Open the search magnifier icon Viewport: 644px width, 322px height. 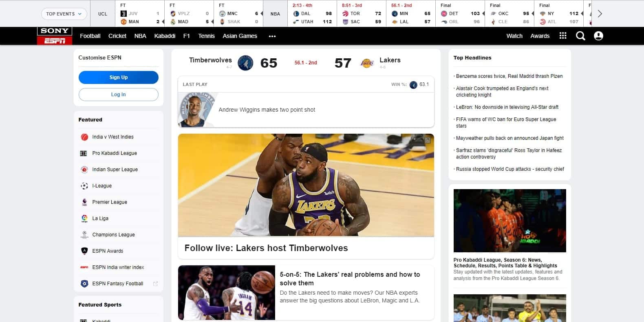580,36
